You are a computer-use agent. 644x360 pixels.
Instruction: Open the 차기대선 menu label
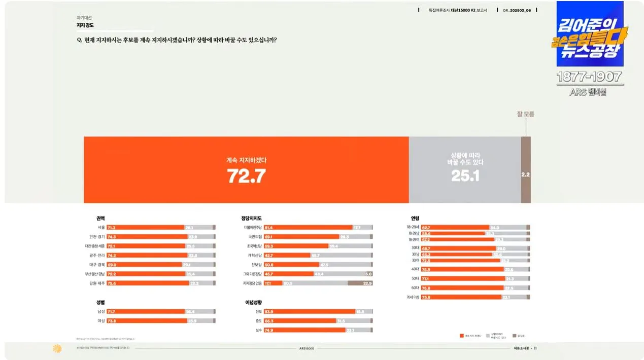(83, 18)
